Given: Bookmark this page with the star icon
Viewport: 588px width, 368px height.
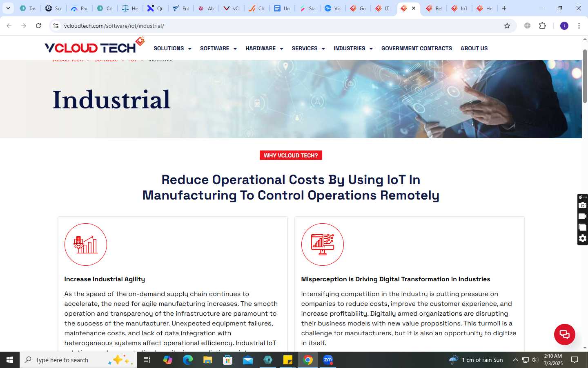Looking at the screenshot, I should point(507,26).
